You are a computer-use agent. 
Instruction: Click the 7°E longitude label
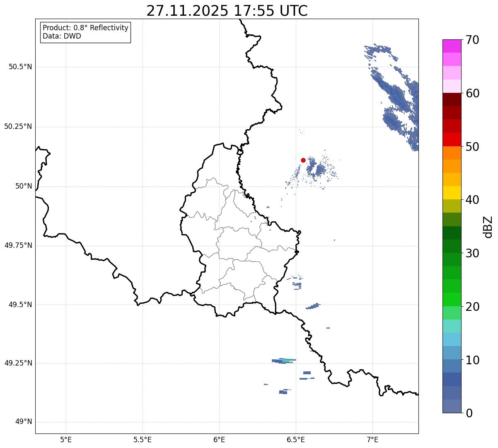click(x=372, y=439)
